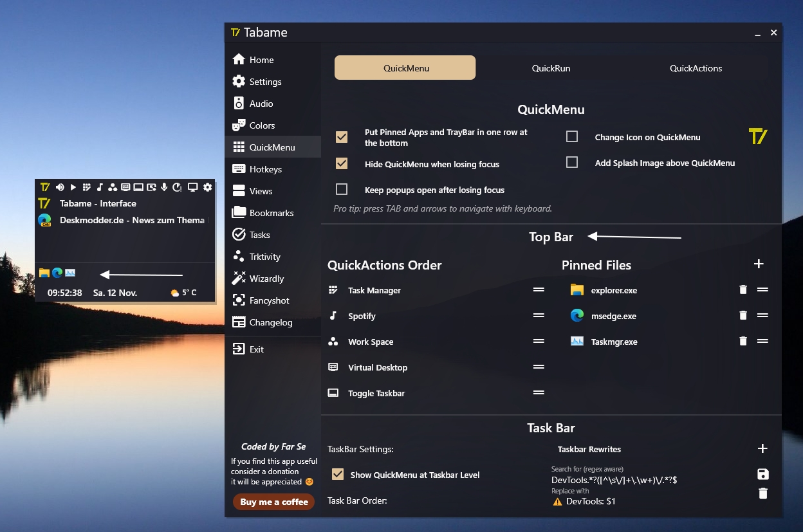Click reorder handle for msedge.exe

click(x=762, y=316)
